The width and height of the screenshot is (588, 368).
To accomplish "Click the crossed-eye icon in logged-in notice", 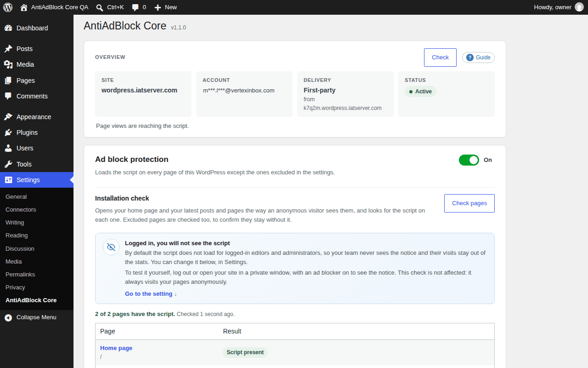I will pyautogui.click(x=111, y=247).
